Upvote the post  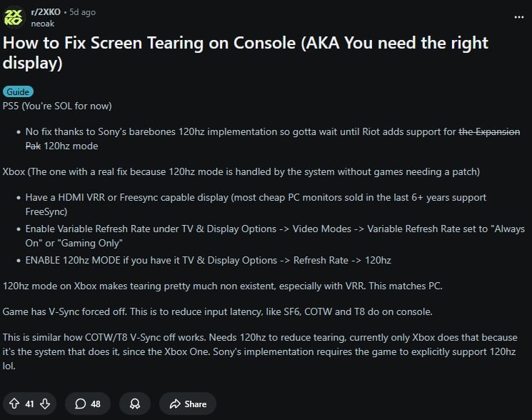(14, 404)
